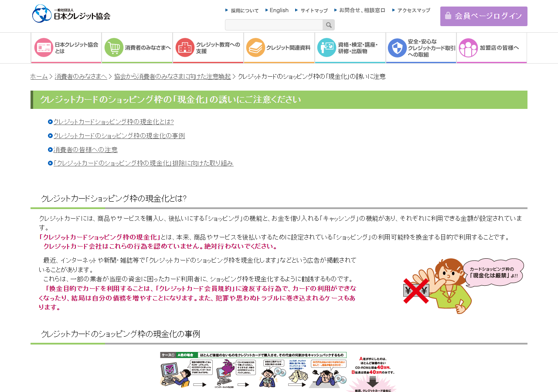Click the lock icon on login button
Viewport: 558px width, 392px height.
448,16
